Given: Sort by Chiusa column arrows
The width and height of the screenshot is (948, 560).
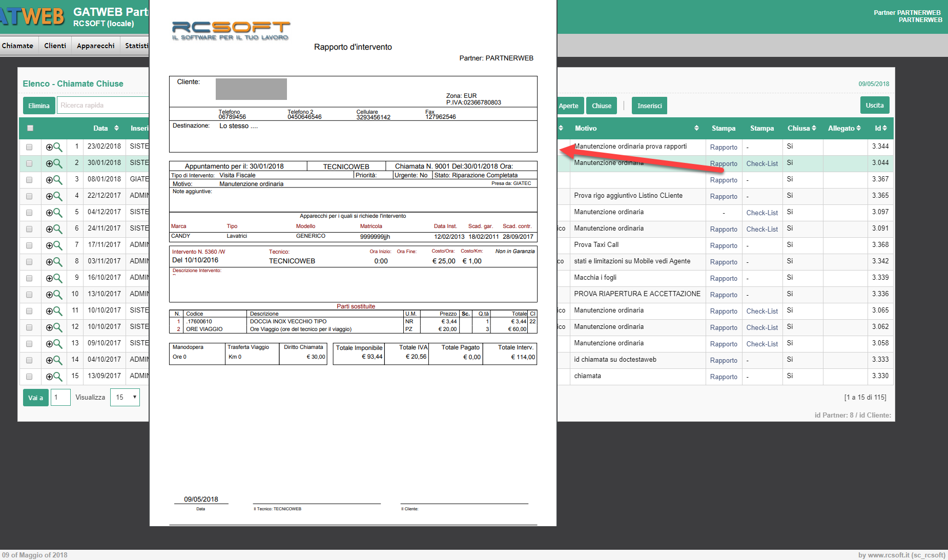Looking at the screenshot, I should (x=814, y=128).
